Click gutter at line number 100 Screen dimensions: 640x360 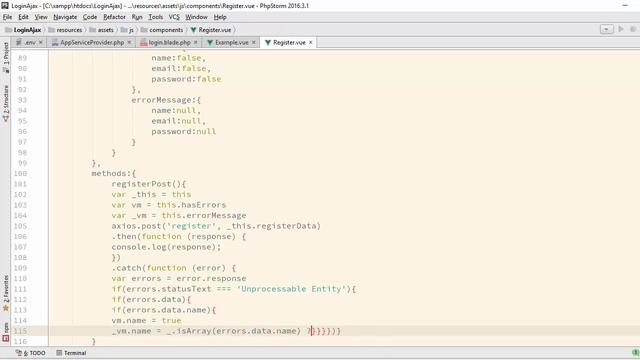[x=20, y=173]
